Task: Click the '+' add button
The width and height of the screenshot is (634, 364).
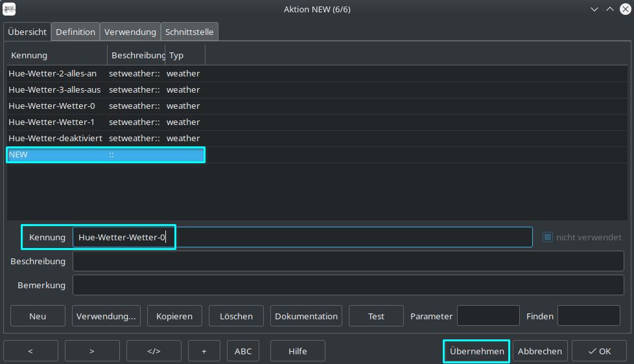Action: [204, 351]
